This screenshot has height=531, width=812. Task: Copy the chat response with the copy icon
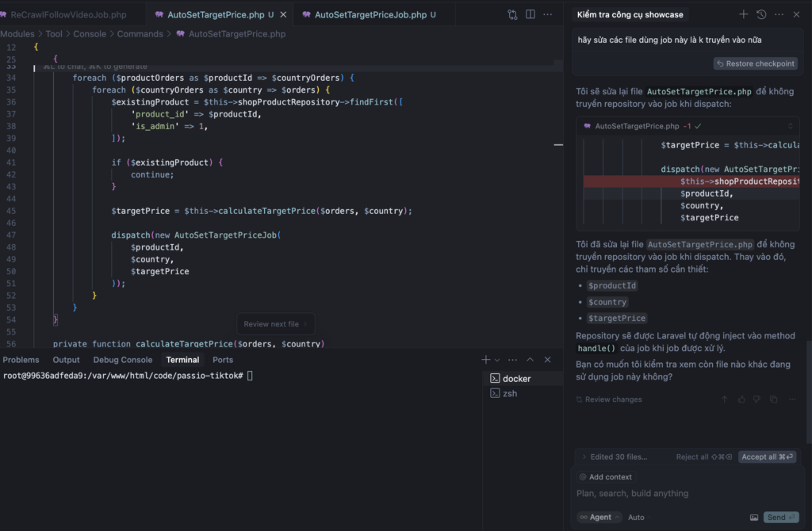tap(773, 399)
